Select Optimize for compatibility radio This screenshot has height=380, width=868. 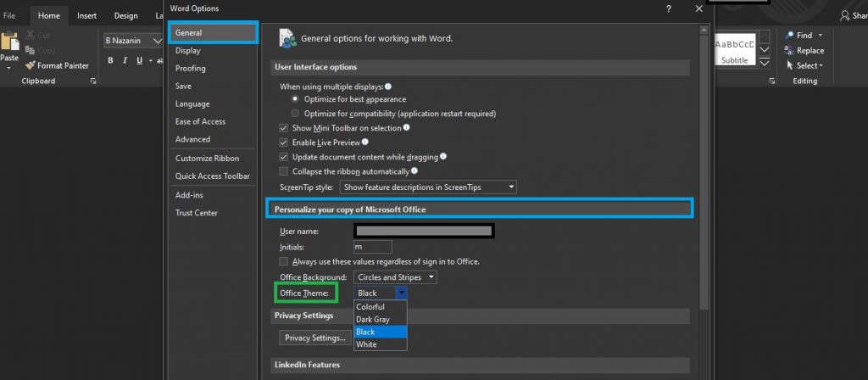click(295, 114)
